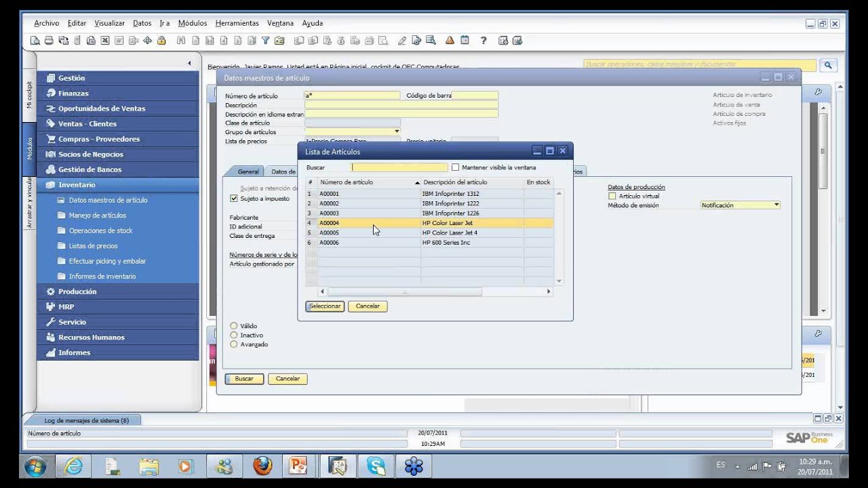Image resolution: width=868 pixels, height=488 pixels.
Task: Collapse the main menu sidebar arrow
Action: pyautogui.click(x=189, y=63)
